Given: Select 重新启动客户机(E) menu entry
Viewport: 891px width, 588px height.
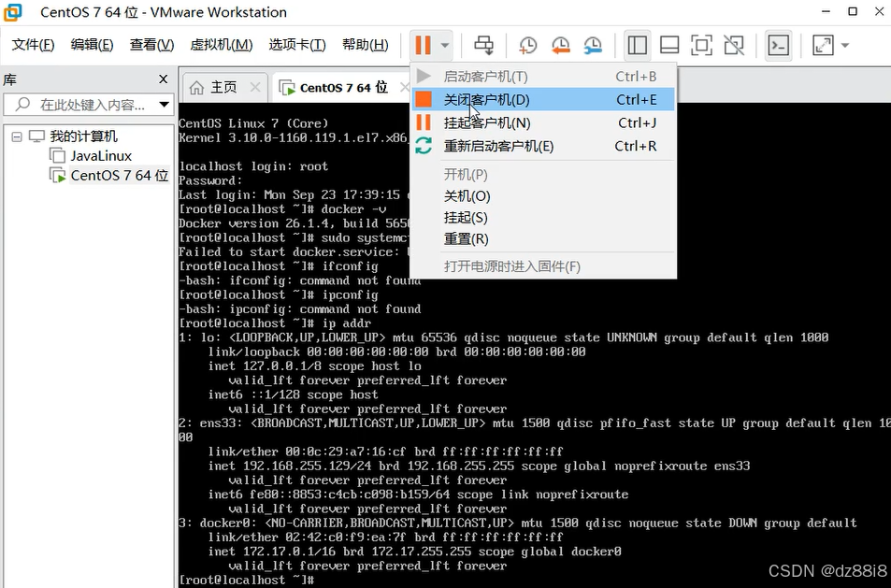Looking at the screenshot, I should [542, 146].
